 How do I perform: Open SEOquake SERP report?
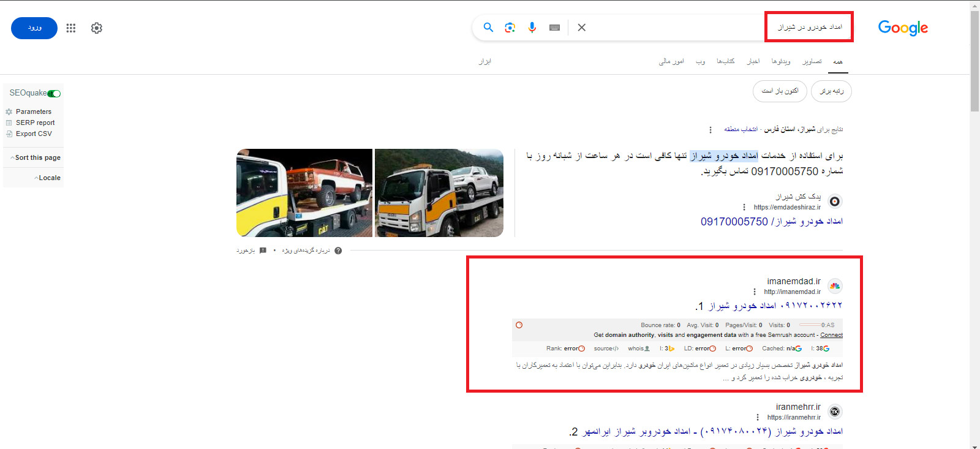coord(35,123)
